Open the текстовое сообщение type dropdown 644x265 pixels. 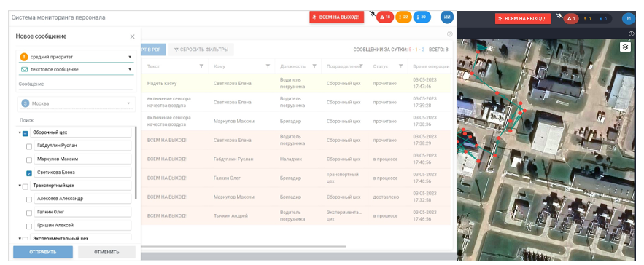(x=76, y=69)
